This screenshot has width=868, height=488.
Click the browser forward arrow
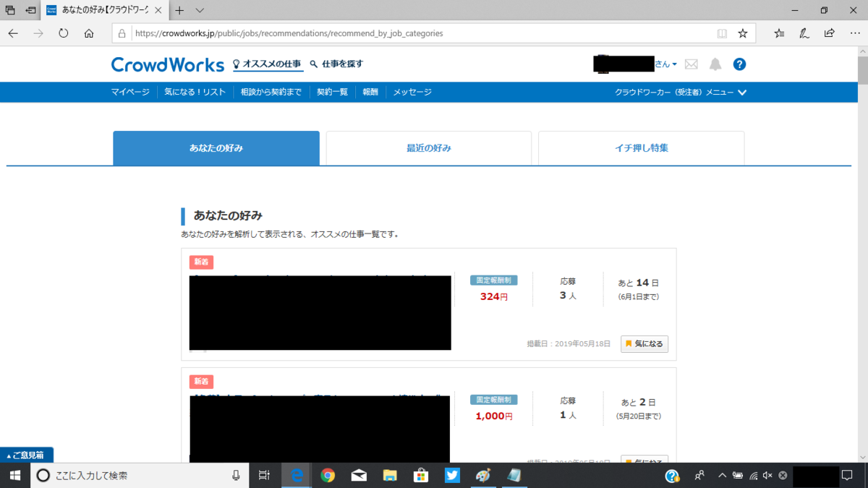pos(38,33)
